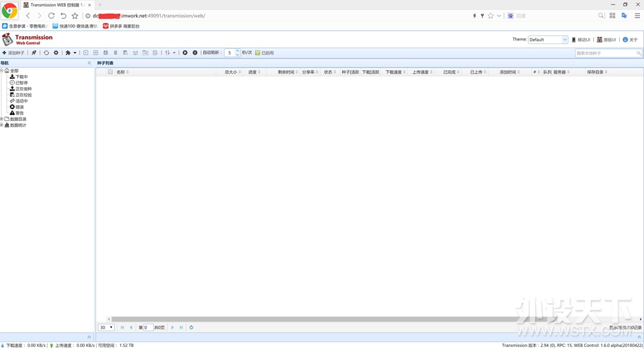Click the page number input field
Screen dimensions: 644x349
[x=148, y=328]
